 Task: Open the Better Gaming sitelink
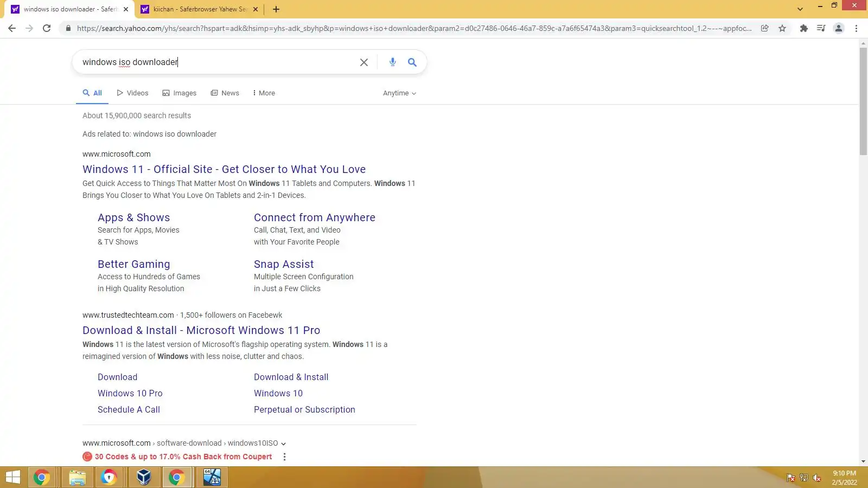[133, 265]
